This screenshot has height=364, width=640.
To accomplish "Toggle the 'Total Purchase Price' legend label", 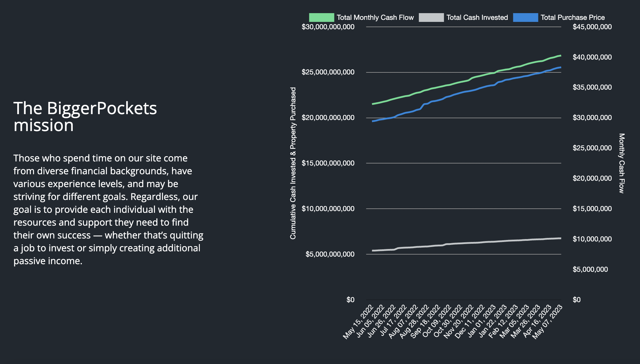I will click(573, 18).
